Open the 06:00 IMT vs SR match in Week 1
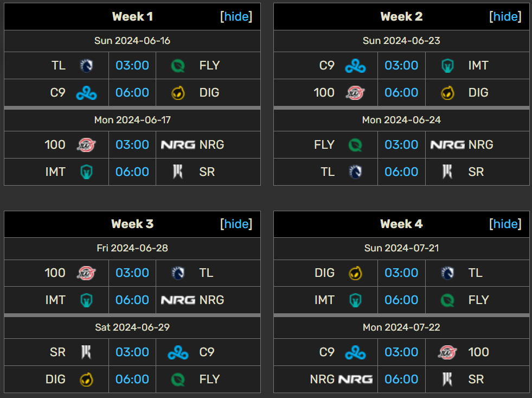 tap(132, 172)
